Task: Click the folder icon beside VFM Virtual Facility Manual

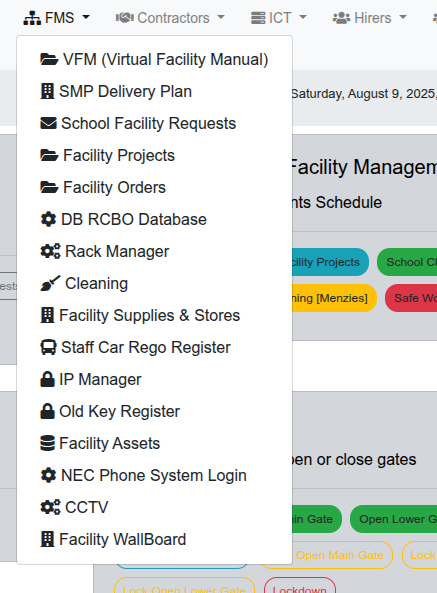Action: pyautogui.click(x=49, y=59)
